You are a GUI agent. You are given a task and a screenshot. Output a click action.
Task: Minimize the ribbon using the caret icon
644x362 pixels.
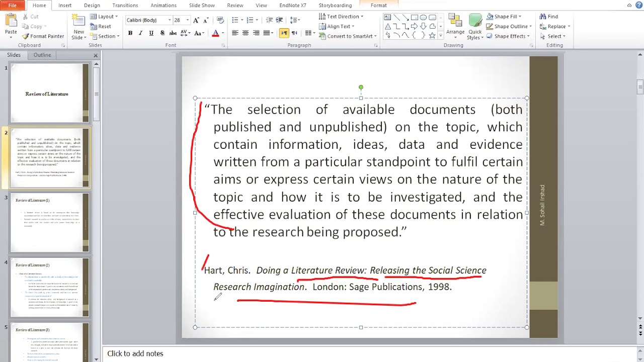click(629, 5)
